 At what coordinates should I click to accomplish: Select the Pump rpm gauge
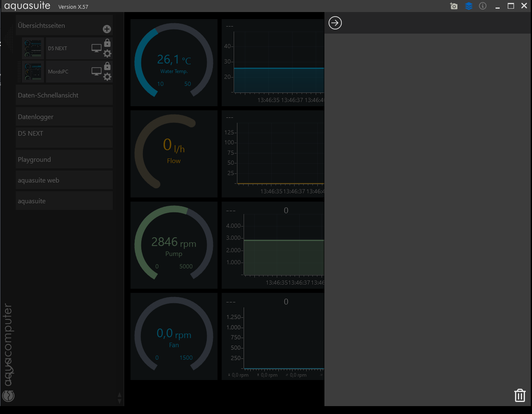tap(174, 245)
